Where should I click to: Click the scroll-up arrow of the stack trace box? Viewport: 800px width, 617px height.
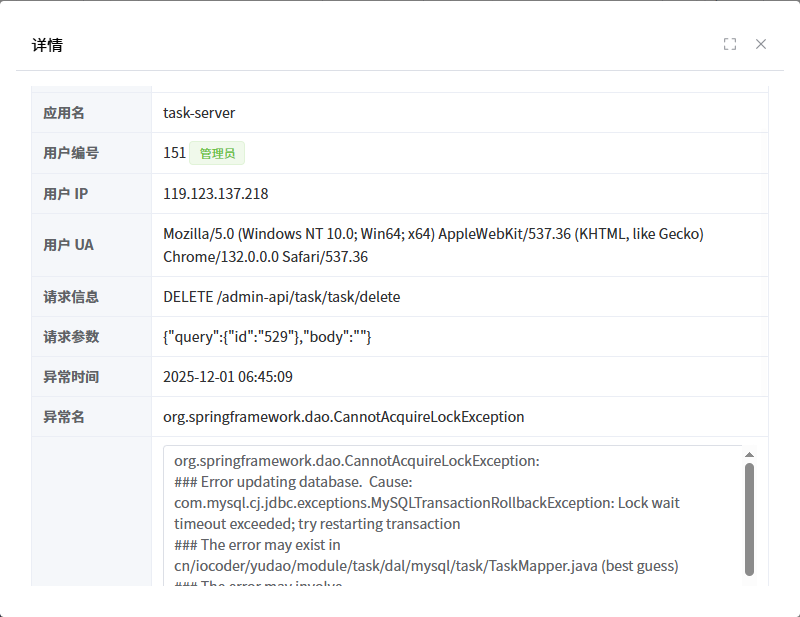[x=749, y=455]
